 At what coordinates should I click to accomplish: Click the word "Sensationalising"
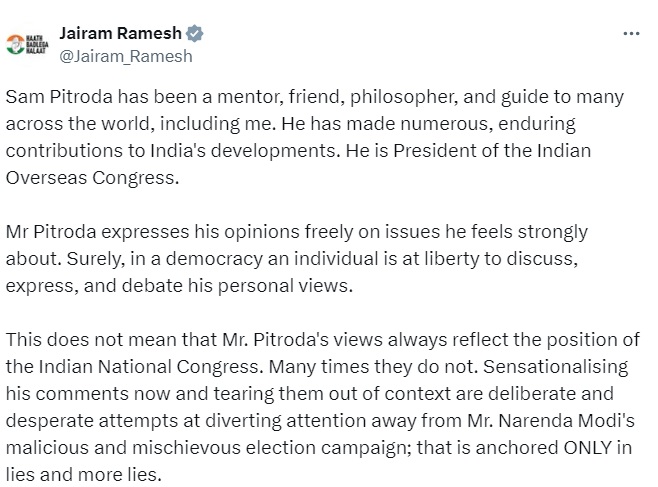coord(556,367)
